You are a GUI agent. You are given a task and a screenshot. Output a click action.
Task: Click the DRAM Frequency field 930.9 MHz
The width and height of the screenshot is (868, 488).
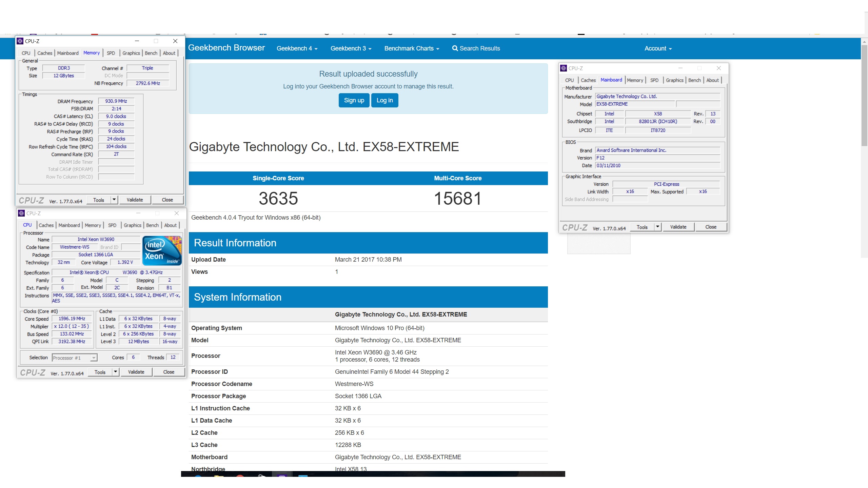click(x=116, y=101)
